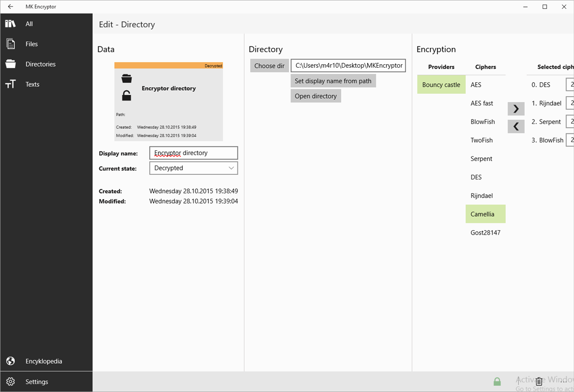Select the Texts sidebar icon
Image resolution: width=574 pixels, height=392 pixels.
coord(10,84)
